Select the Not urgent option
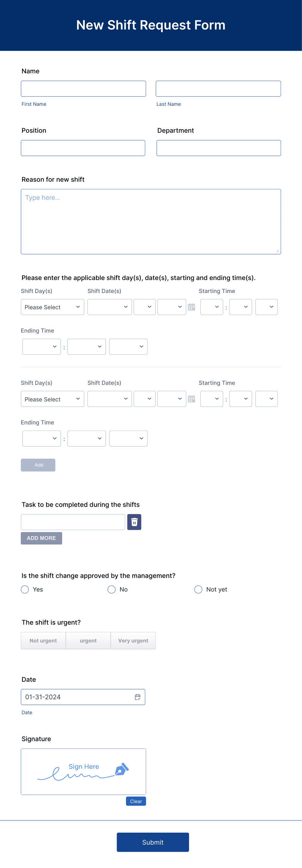The image size is (302, 868). [43, 640]
